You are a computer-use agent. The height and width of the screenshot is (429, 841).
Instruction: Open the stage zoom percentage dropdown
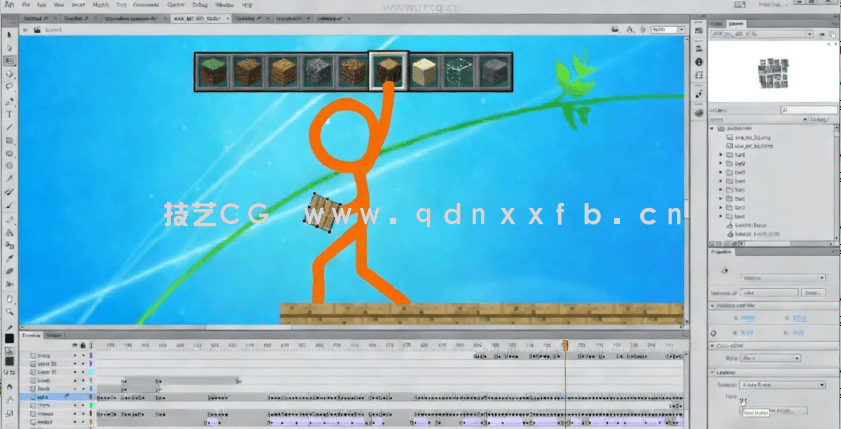(682, 30)
